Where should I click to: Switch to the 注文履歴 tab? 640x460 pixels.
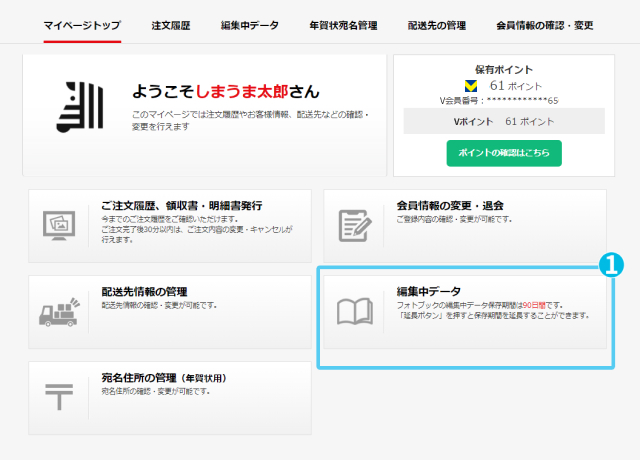(x=172, y=25)
